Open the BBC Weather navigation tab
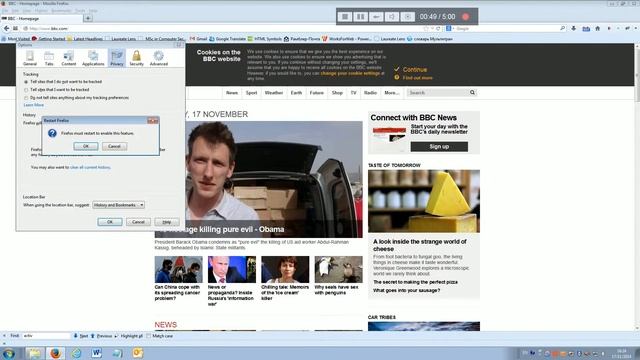This screenshot has height=360, width=640. 273,93
